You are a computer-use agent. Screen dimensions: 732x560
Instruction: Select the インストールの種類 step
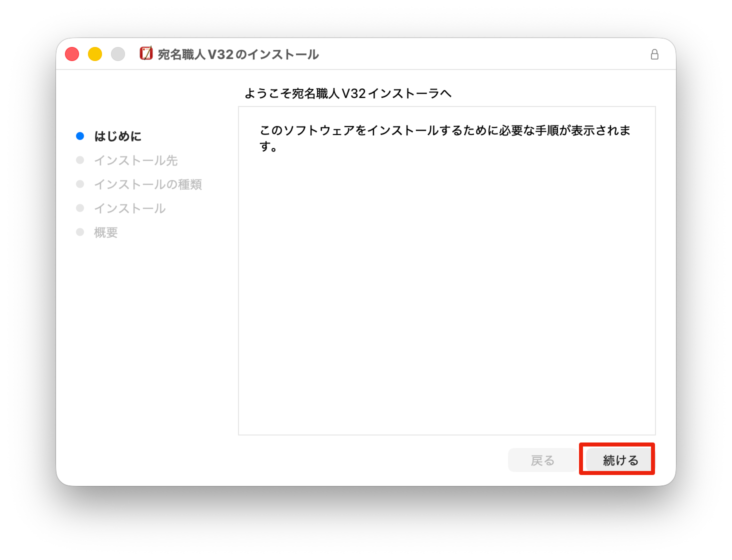pyautogui.click(x=148, y=184)
